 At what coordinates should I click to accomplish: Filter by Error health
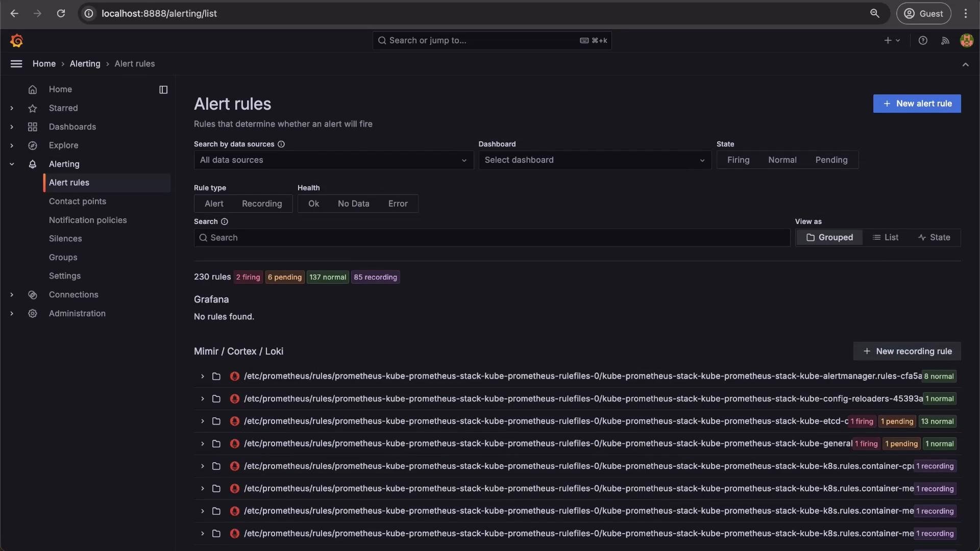click(398, 204)
